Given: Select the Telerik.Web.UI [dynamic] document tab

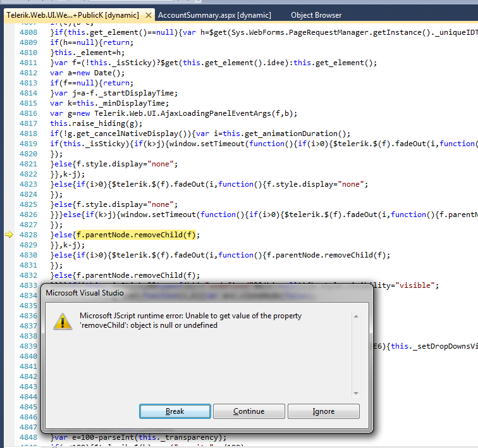Looking at the screenshot, I should click(x=73, y=15).
